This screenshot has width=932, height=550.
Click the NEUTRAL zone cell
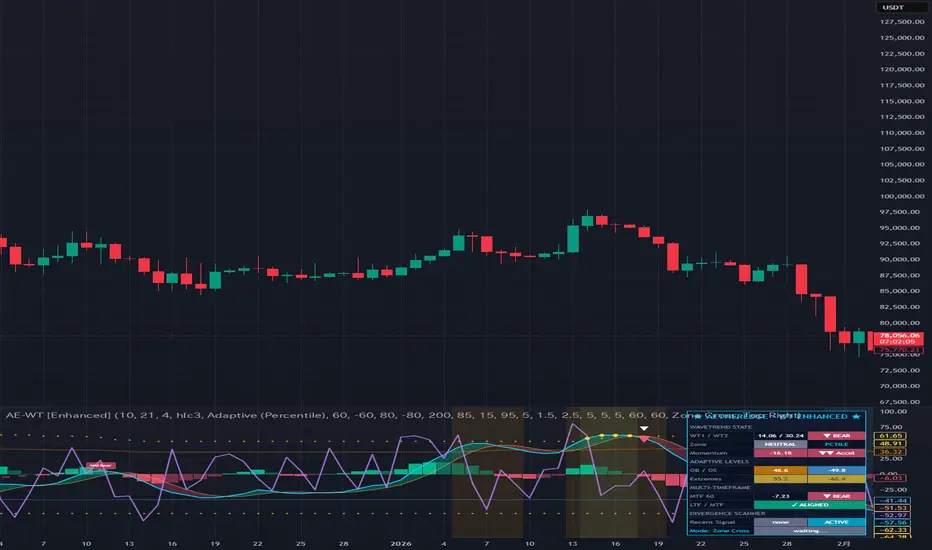(780, 444)
